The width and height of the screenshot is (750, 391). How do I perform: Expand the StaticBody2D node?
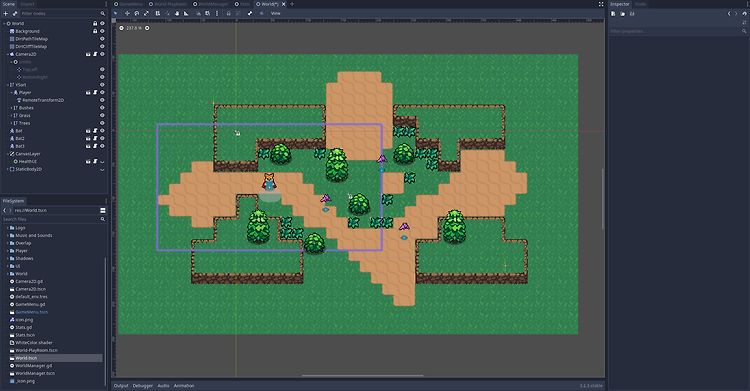[8, 169]
